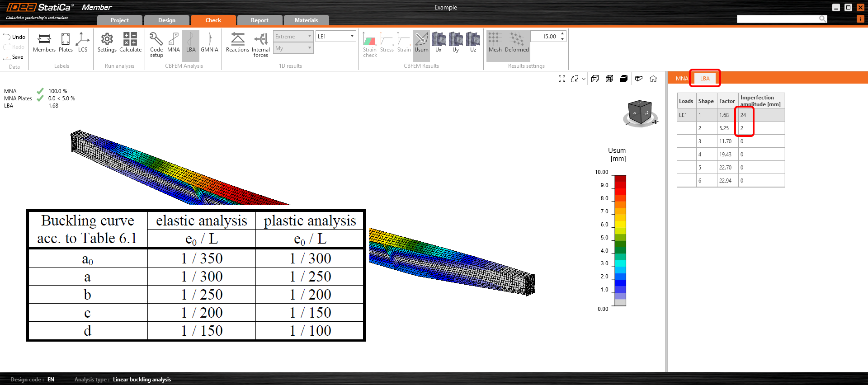Open the MNA tab in results panel
Image resolution: width=868 pixels, height=385 pixels.
click(682, 79)
